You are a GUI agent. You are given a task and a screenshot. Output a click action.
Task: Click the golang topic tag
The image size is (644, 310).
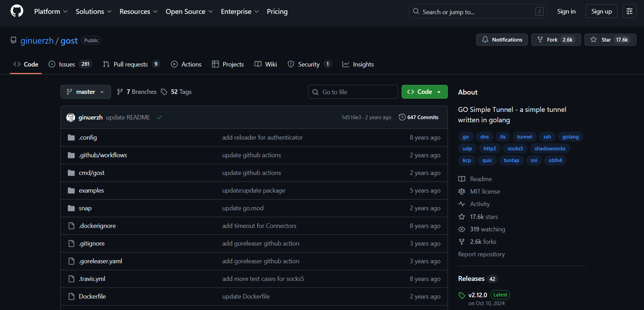570,137
